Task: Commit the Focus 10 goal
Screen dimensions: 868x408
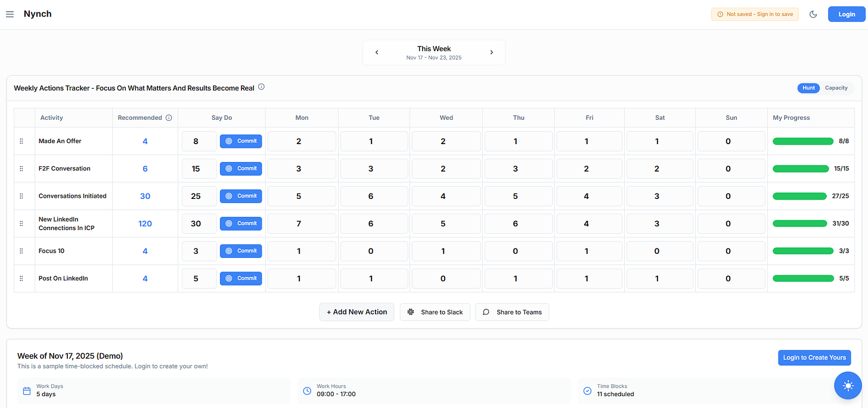Action: click(x=241, y=251)
